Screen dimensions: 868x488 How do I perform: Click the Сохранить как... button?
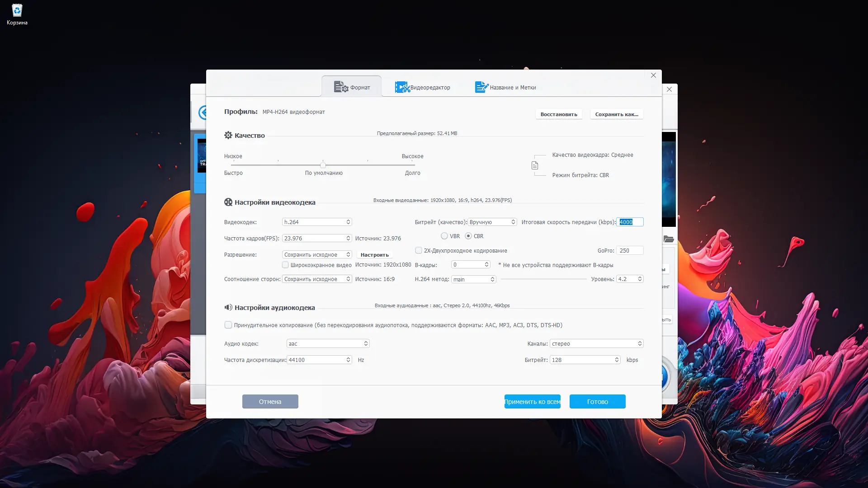[x=616, y=114]
